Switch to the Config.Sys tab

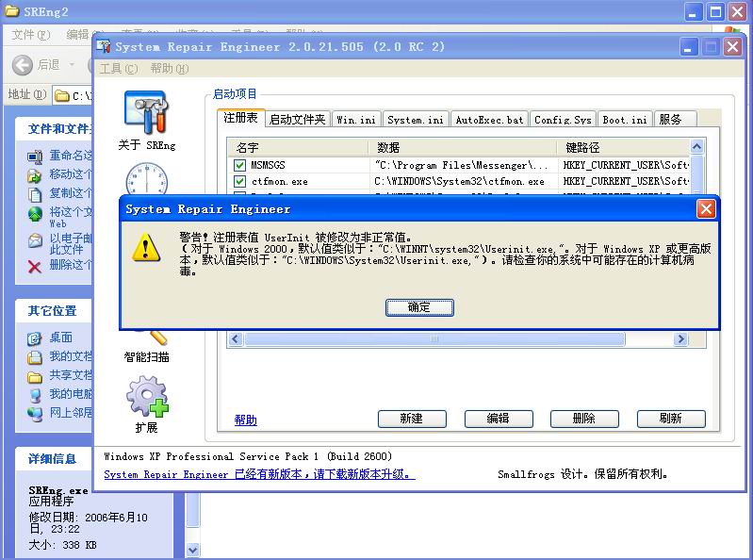point(563,120)
